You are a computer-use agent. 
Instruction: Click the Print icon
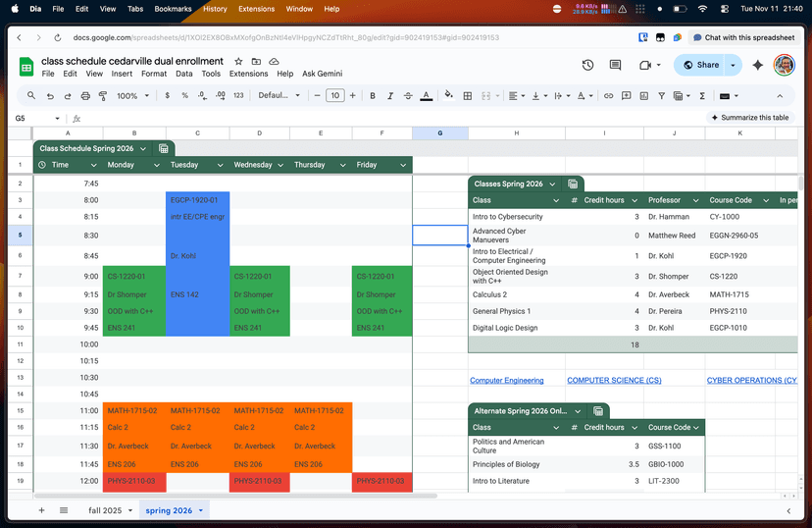coord(85,96)
